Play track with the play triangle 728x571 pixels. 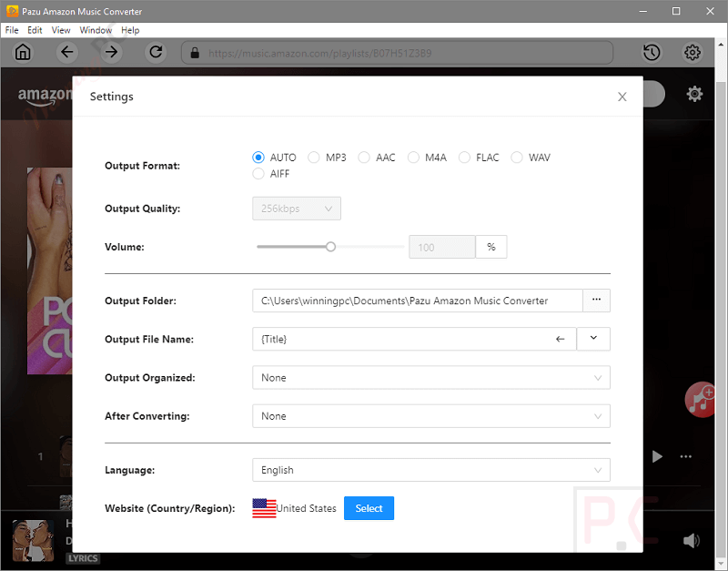point(657,456)
